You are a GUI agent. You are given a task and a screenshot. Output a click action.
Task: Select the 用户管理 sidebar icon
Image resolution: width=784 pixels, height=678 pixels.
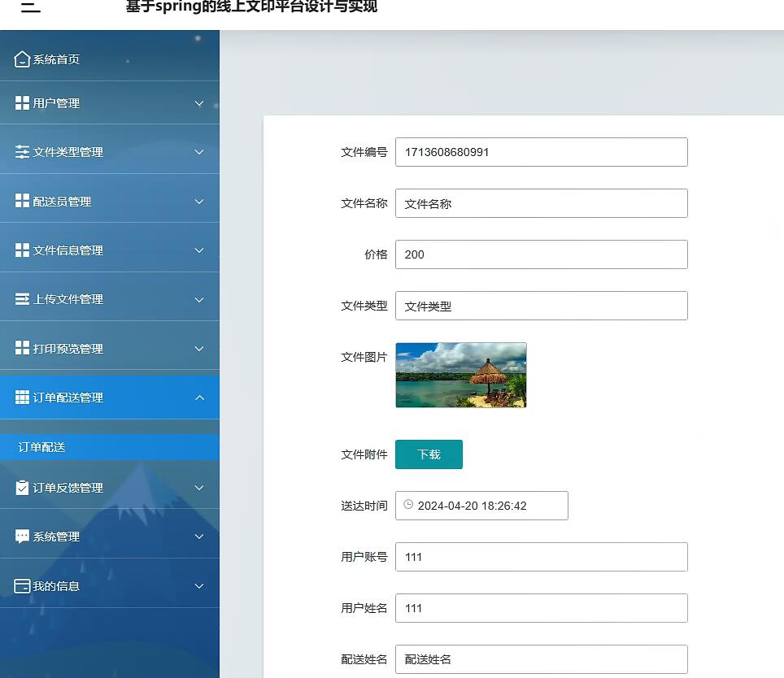pyautogui.click(x=22, y=103)
